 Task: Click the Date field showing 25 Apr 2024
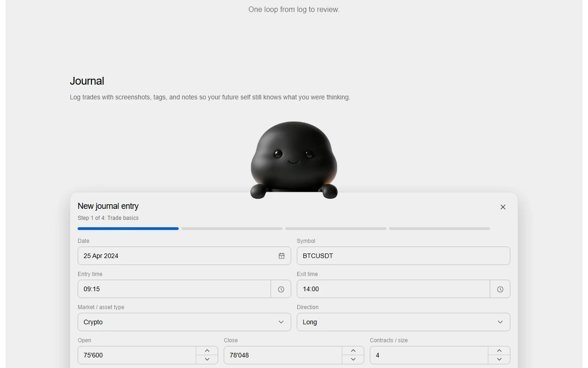tap(184, 256)
